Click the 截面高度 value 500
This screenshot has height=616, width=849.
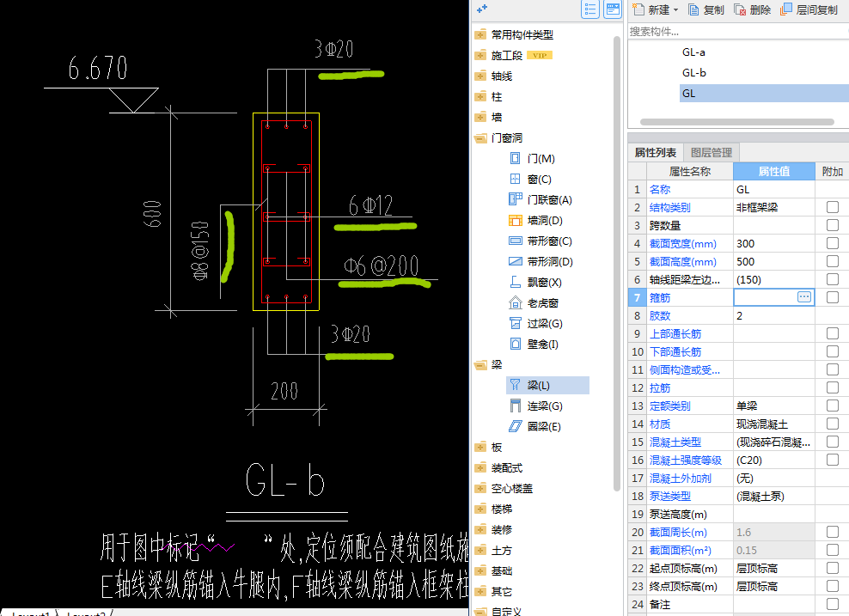tap(773, 261)
